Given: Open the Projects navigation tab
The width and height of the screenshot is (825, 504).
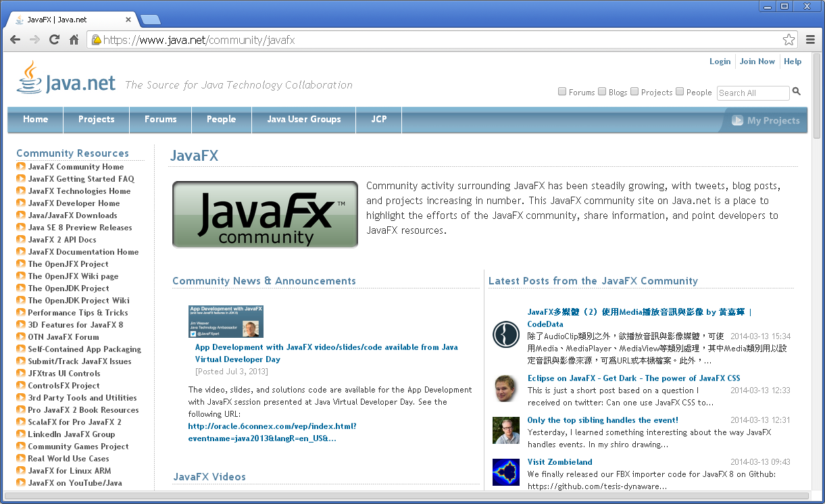Looking at the screenshot, I should (x=96, y=120).
